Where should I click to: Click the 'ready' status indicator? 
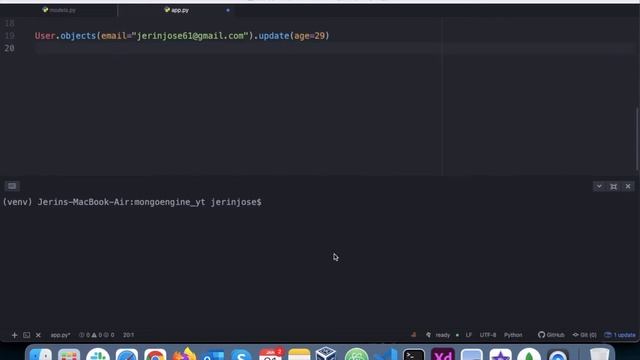442,335
